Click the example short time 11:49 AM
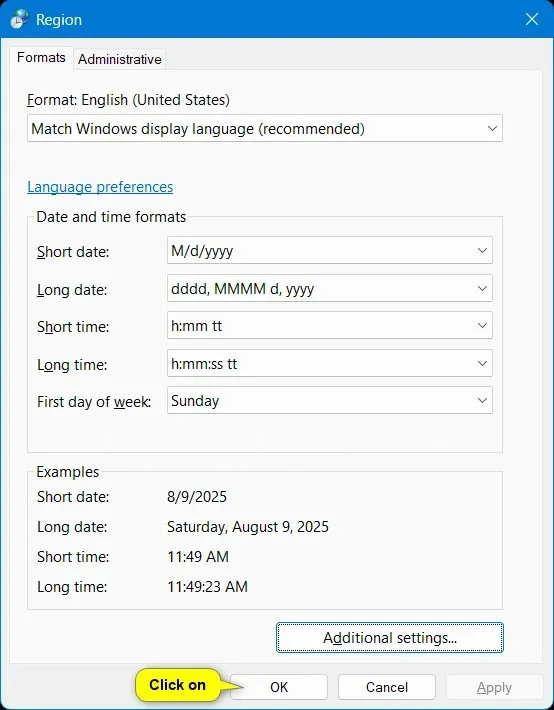The width and height of the screenshot is (554, 710). coord(198,556)
